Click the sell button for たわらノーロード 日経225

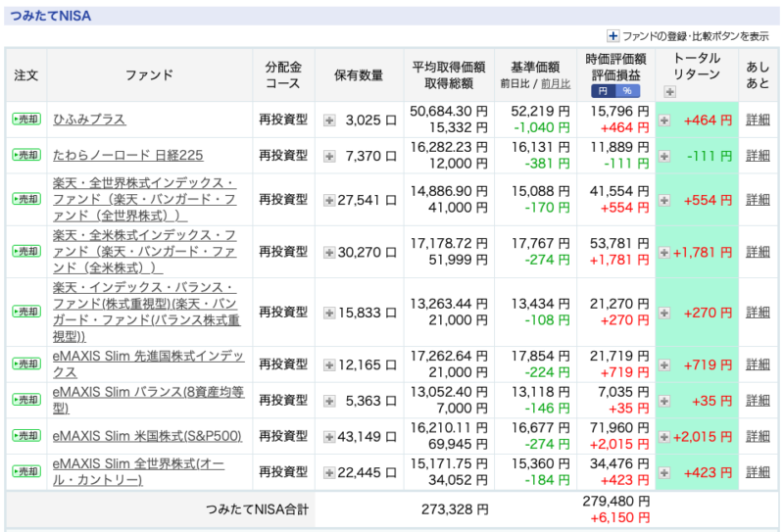[x=25, y=156]
